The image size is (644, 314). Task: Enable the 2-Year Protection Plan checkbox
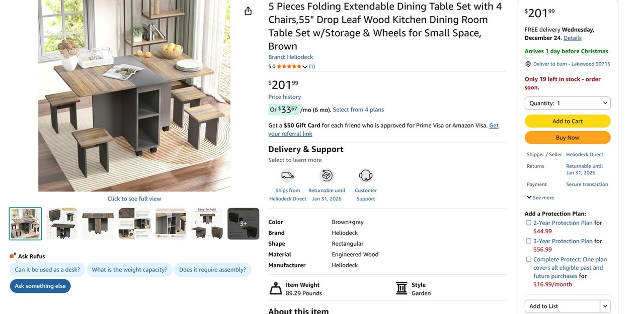coord(528,223)
